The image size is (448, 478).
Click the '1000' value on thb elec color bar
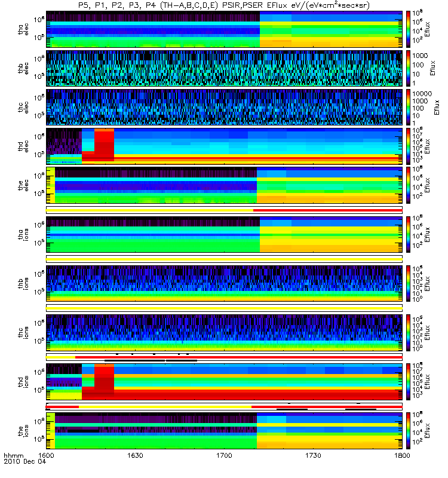pyautogui.click(x=420, y=56)
